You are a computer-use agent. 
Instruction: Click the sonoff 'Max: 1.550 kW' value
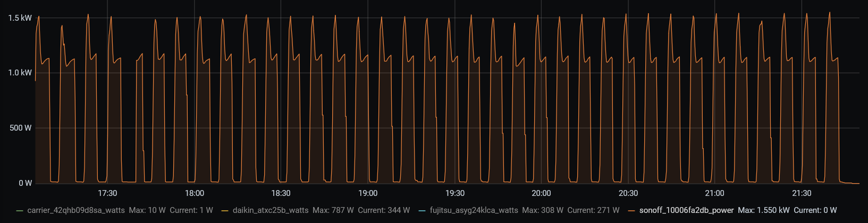pos(764,210)
